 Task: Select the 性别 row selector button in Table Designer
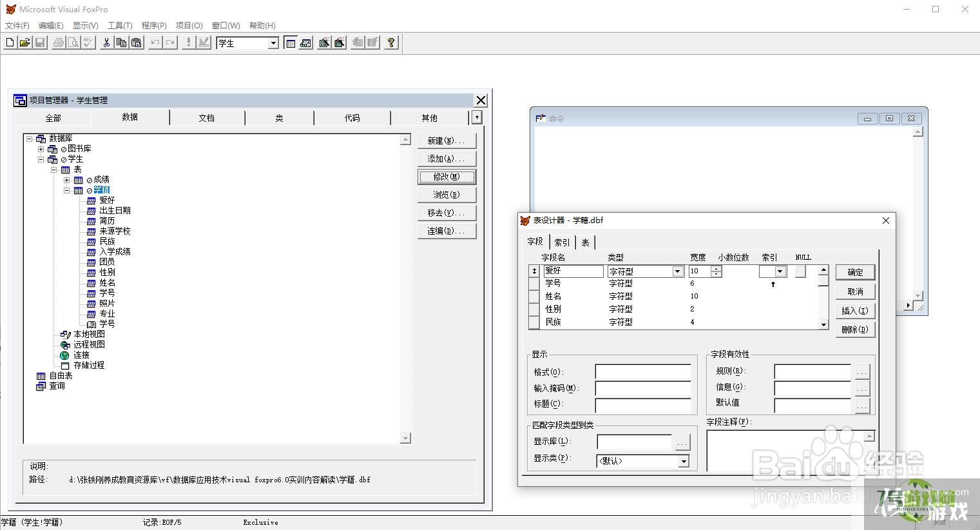534,309
